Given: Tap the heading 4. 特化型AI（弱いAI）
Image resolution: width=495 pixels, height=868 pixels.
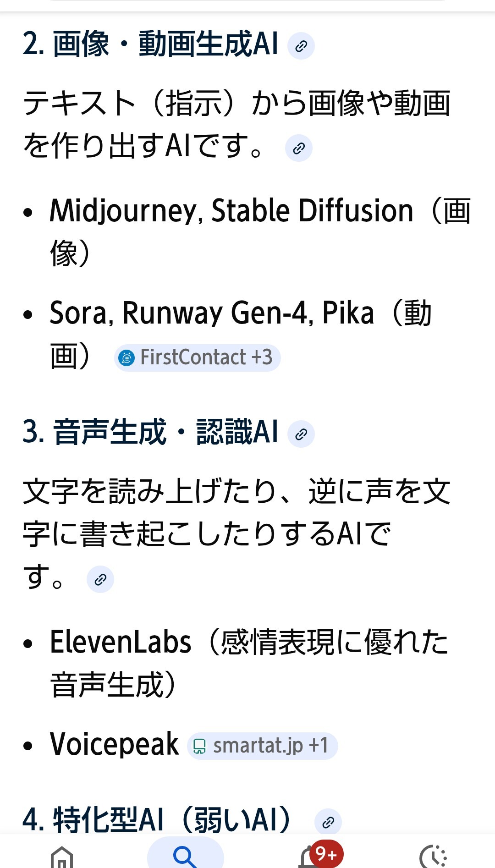Looking at the screenshot, I should (156, 820).
